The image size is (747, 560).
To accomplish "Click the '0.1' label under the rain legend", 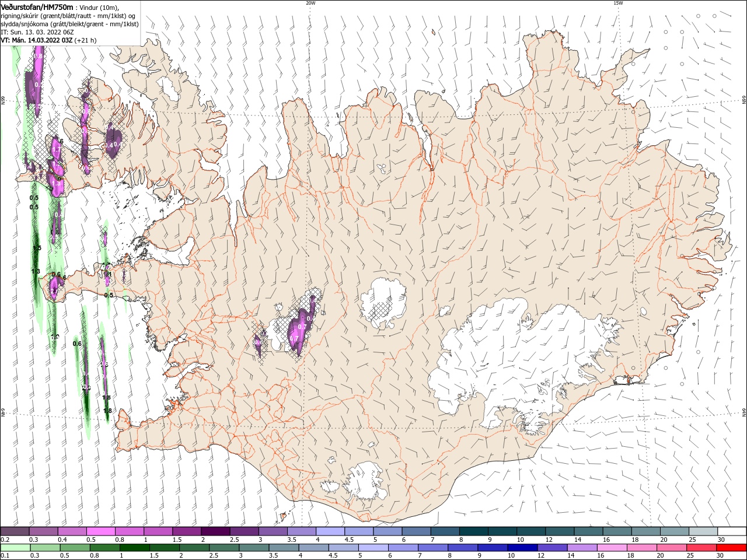I will tap(5, 556).
